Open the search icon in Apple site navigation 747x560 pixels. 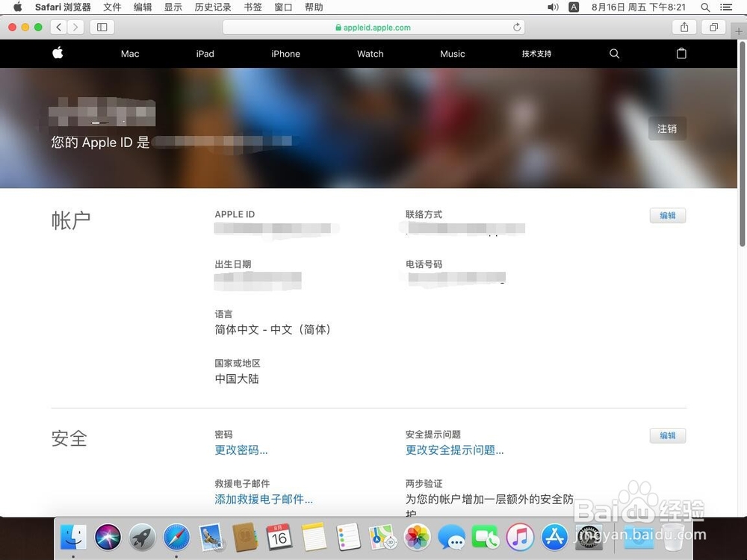[615, 54]
